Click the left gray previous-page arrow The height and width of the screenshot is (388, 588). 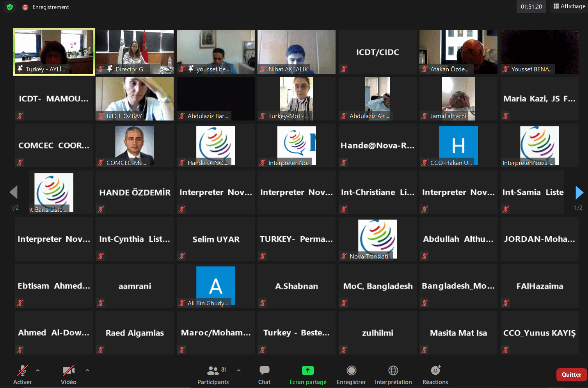[14, 192]
